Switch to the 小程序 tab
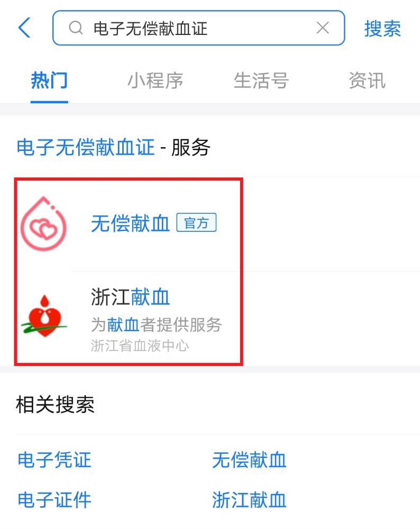The height and width of the screenshot is (529, 420). click(x=155, y=80)
